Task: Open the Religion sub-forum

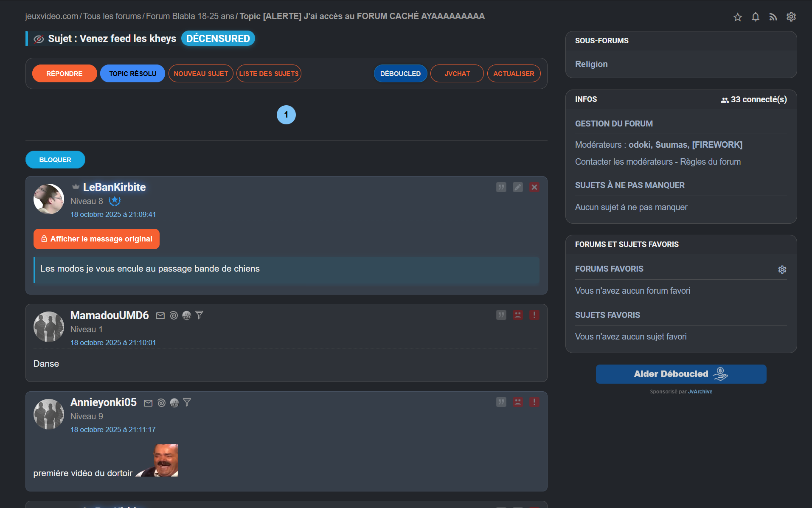Action: point(591,64)
